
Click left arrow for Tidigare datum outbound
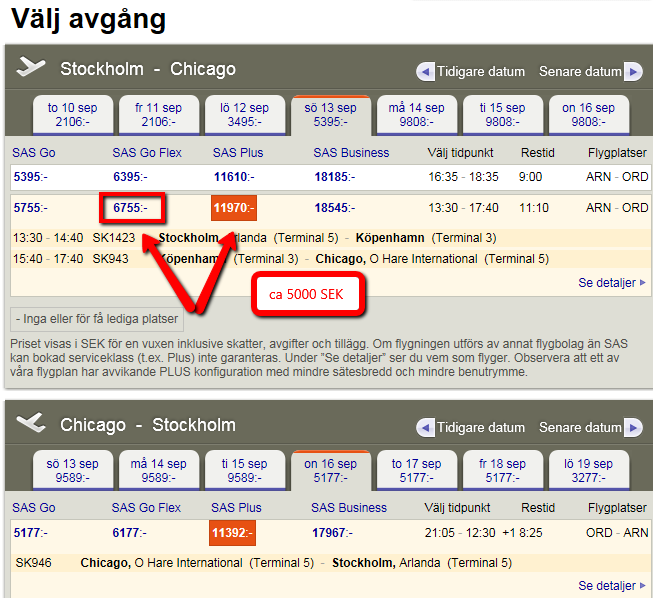pos(425,72)
